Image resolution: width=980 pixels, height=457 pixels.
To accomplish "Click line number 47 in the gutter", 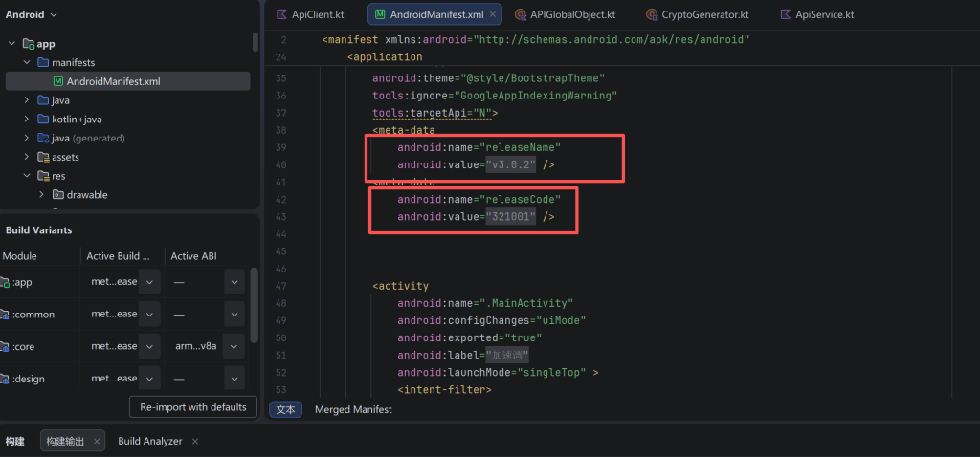I will click(280, 286).
